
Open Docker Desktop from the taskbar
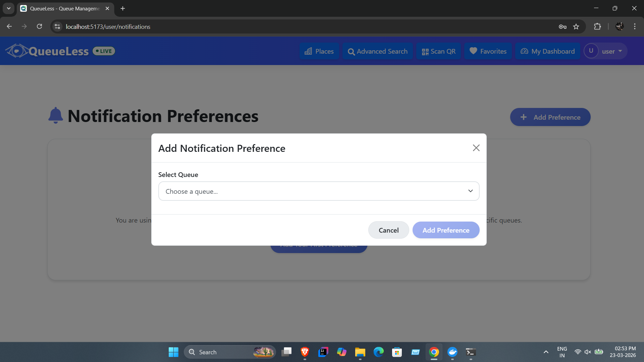click(x=452, y=352)
